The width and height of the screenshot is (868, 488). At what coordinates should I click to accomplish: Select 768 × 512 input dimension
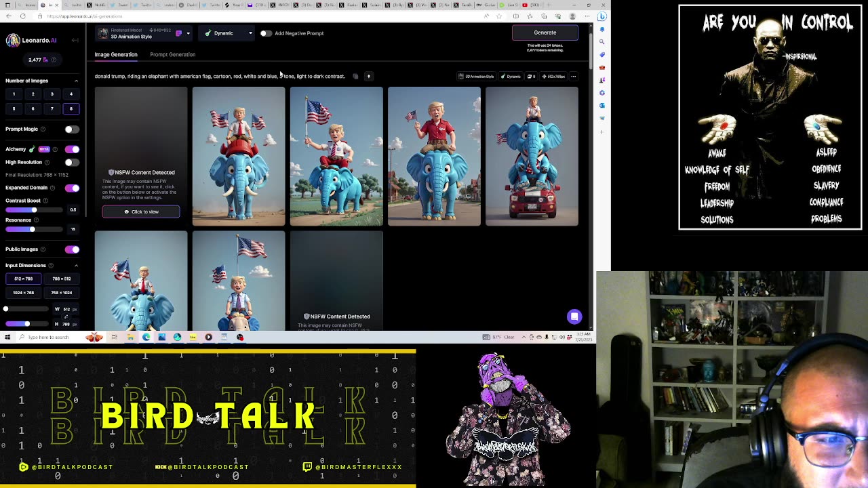pos(62,279)
